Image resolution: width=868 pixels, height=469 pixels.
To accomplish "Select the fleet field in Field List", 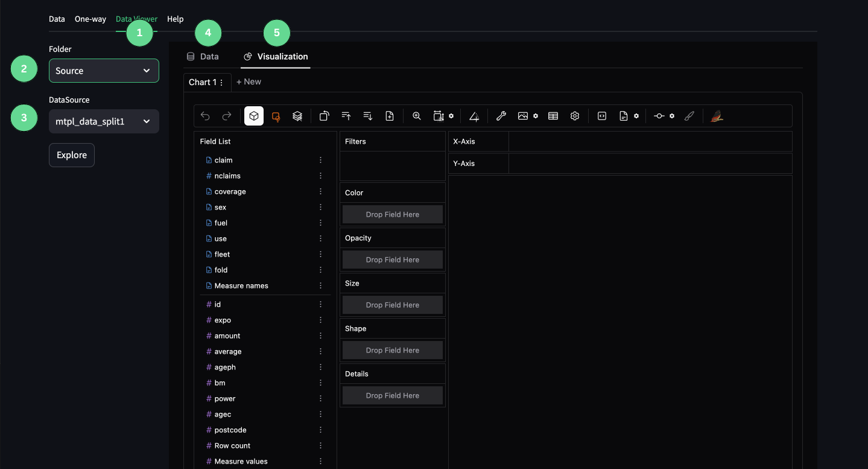I will click(264, 254).
